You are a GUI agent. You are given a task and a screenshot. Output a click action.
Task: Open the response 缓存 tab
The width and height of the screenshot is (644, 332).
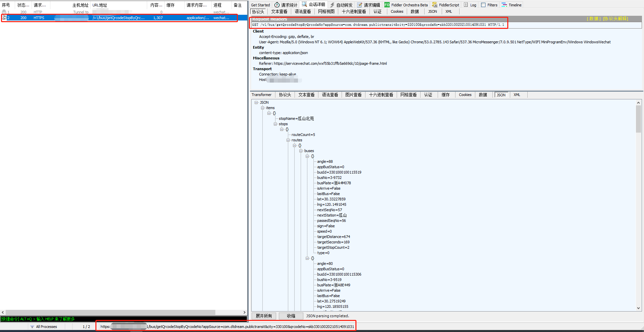click(x=445, y=95)
